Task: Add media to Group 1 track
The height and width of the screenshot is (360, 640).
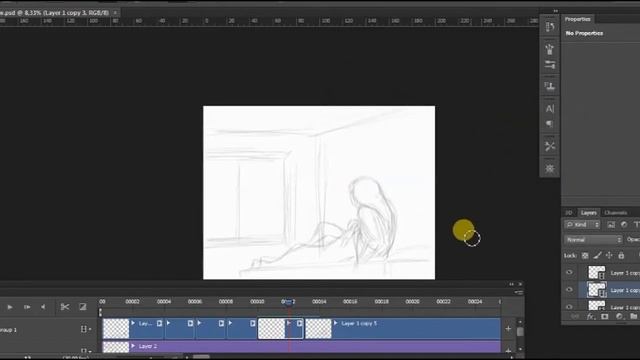Action: pyautogui.click(x=508, y=329)
